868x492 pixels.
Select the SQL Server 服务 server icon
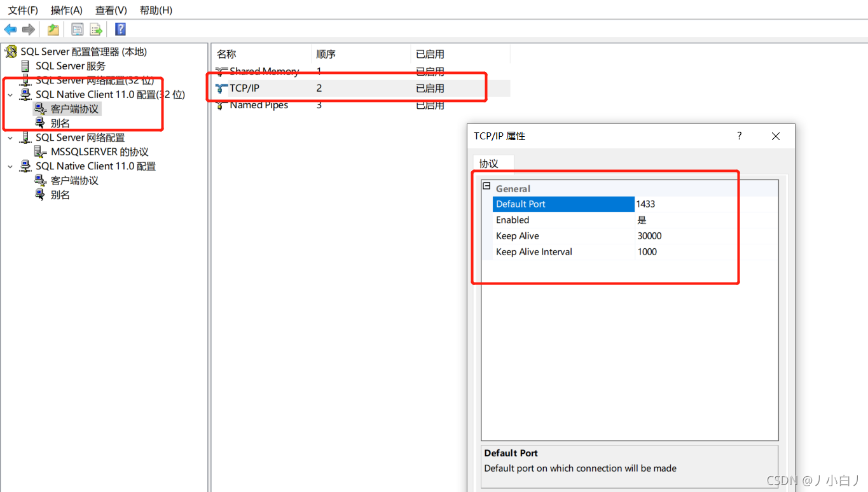[25, 66]
